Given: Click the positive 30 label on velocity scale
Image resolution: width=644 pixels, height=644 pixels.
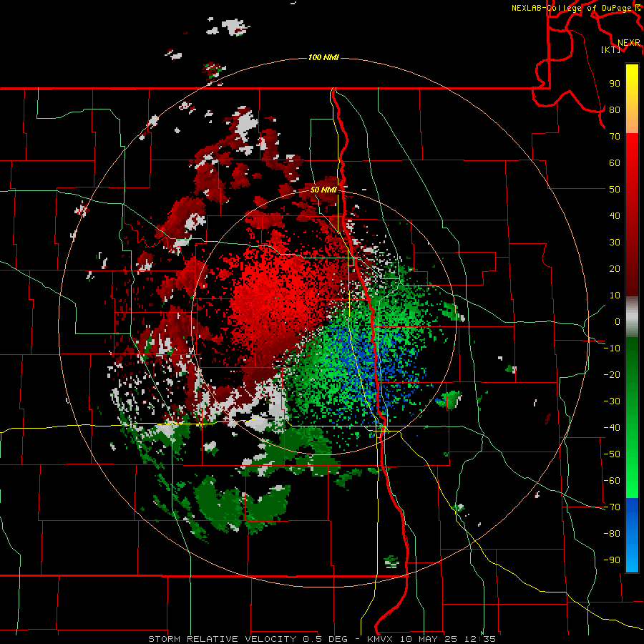Looking at the screenshot, I should (x=615, y=243).
